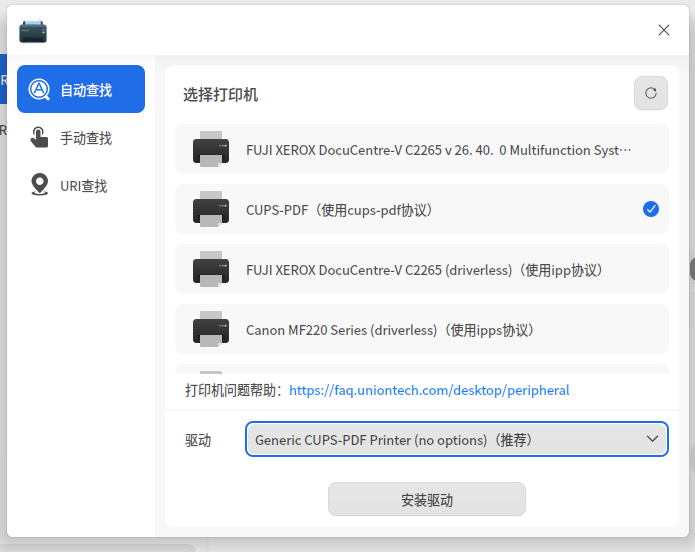The width and height of the screenshot is (695, 552).
Task: Click the 安装驱动 install driver button
Action: point(427,500)
